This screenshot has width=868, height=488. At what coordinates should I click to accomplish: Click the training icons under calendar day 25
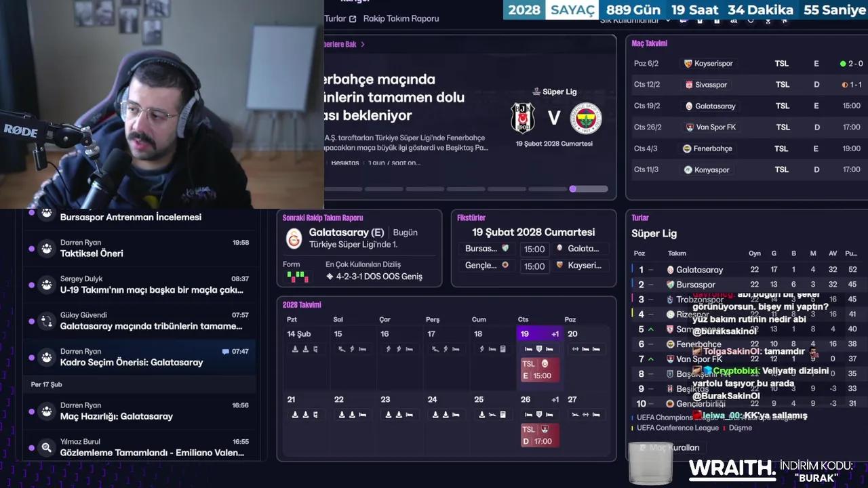492,414
